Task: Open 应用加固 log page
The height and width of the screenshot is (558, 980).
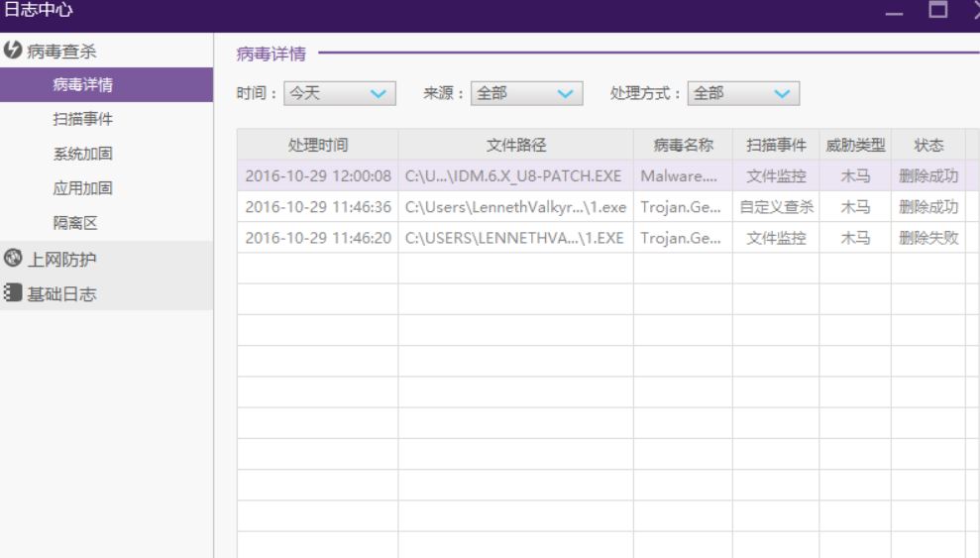Action: 83,188
